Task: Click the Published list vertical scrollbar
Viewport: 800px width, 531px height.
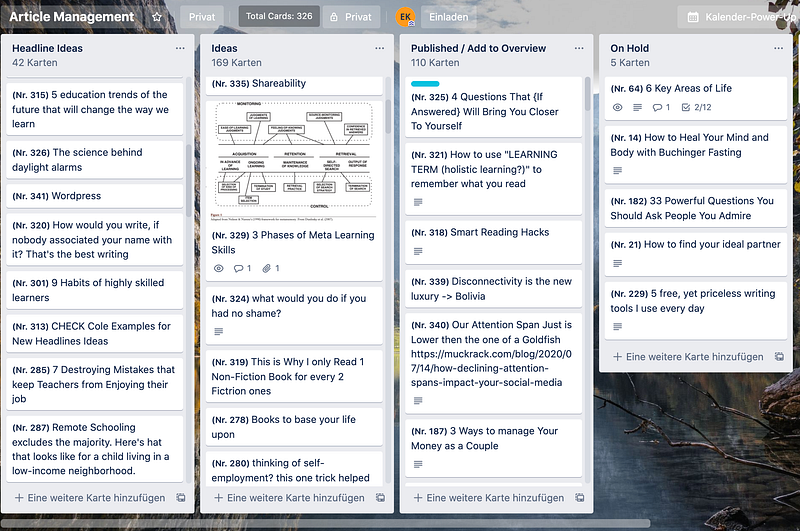Action: tap(588, 94)
